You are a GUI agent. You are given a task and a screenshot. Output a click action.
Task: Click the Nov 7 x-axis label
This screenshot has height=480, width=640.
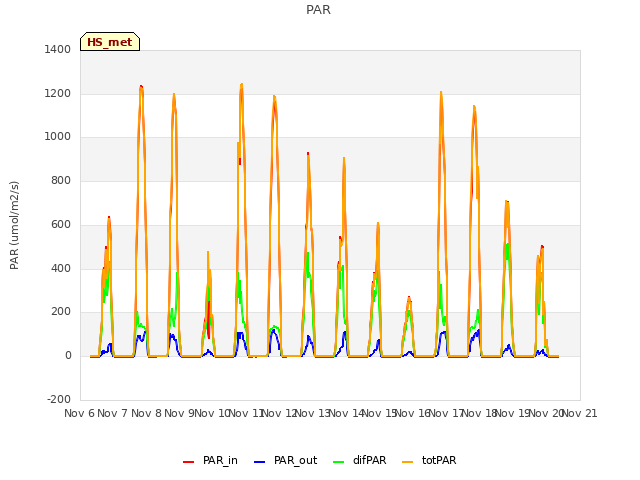point(113,413)
